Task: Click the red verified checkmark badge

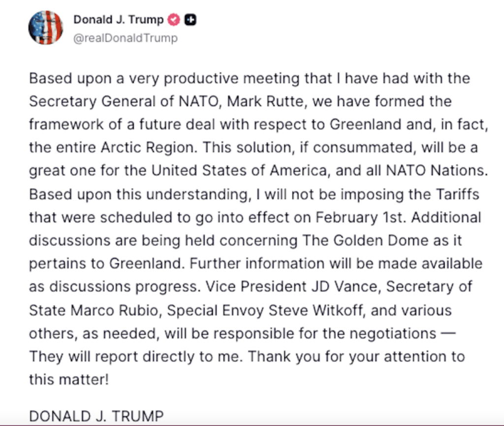Action: (174, 20)
